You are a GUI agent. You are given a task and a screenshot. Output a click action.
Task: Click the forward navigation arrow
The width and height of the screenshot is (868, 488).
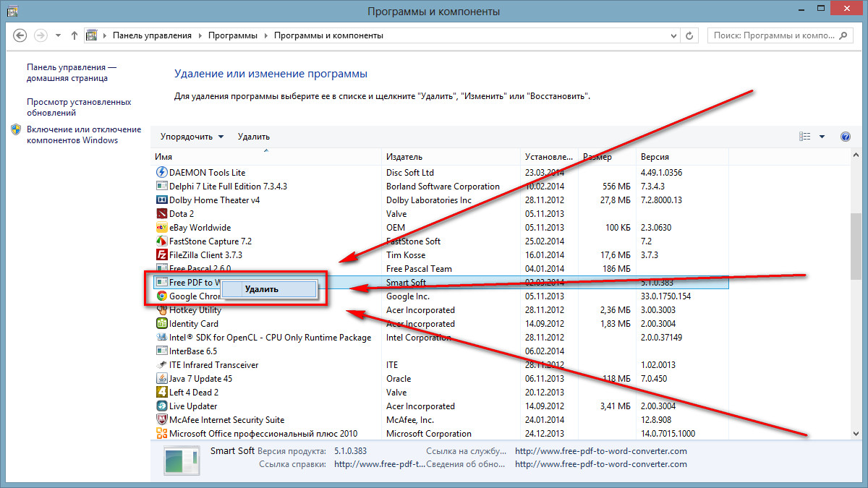pos(41,35)
